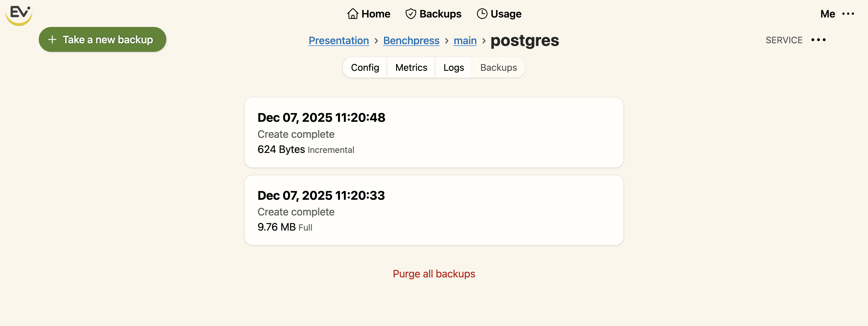The height and width of the screenshot is (326, 868).
Task: Open the Presentation breadcrumb link
Action: coord(339,41)
